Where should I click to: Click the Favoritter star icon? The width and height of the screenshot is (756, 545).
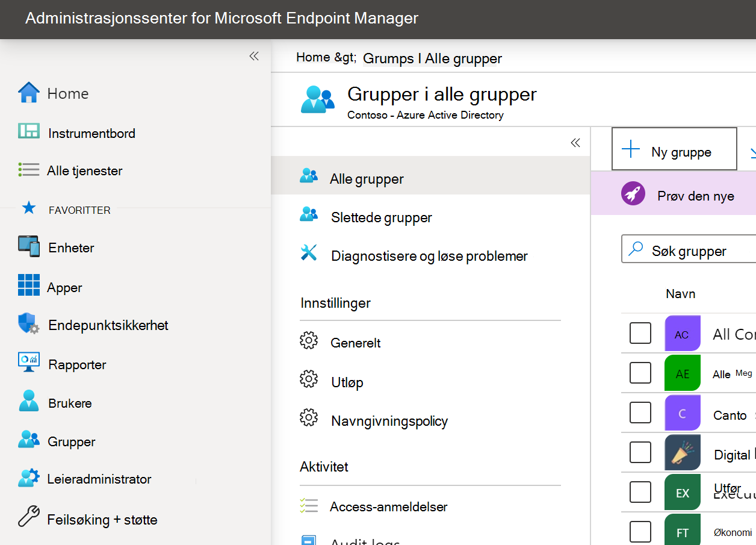[28, 208]
